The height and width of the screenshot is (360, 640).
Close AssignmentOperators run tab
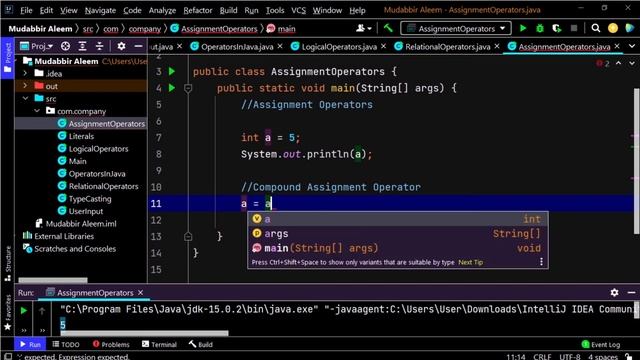coord(140,293)
